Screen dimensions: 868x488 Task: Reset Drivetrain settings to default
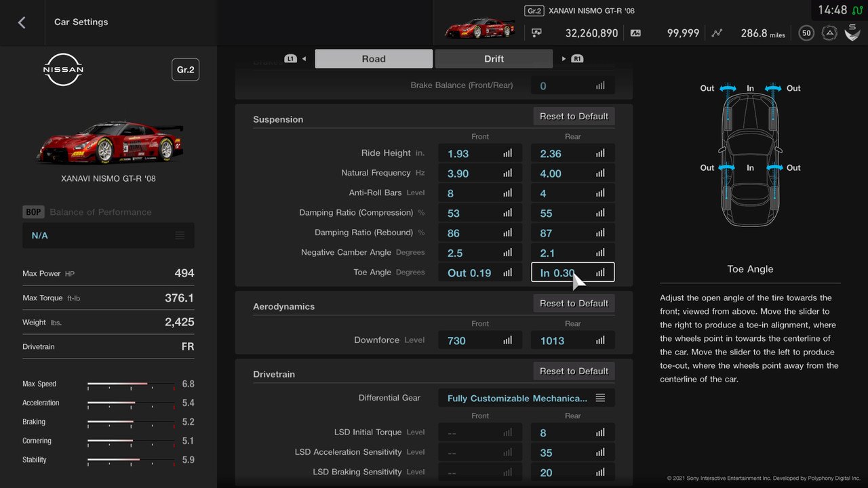pyautogui.click(x=574, y=371)
